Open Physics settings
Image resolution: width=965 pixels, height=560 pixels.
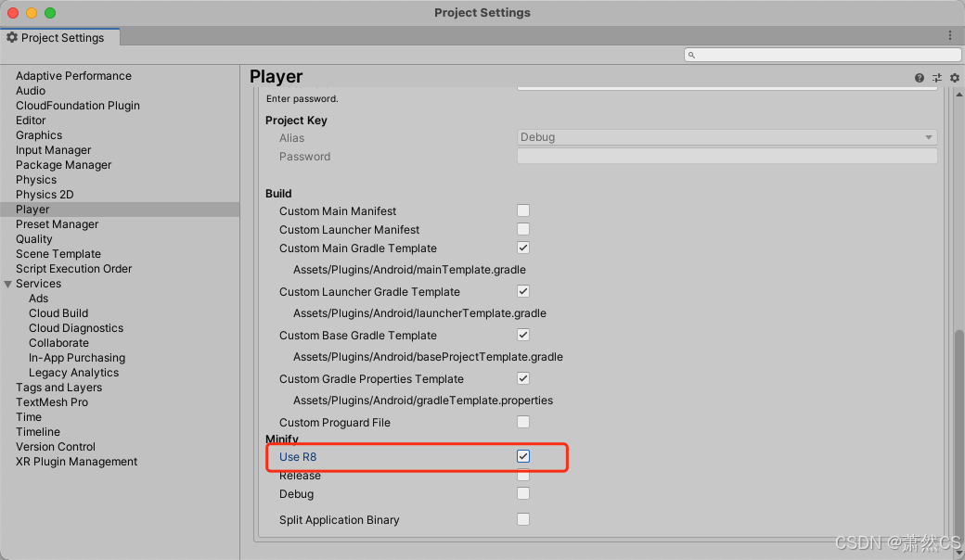[x=36, y=180]
